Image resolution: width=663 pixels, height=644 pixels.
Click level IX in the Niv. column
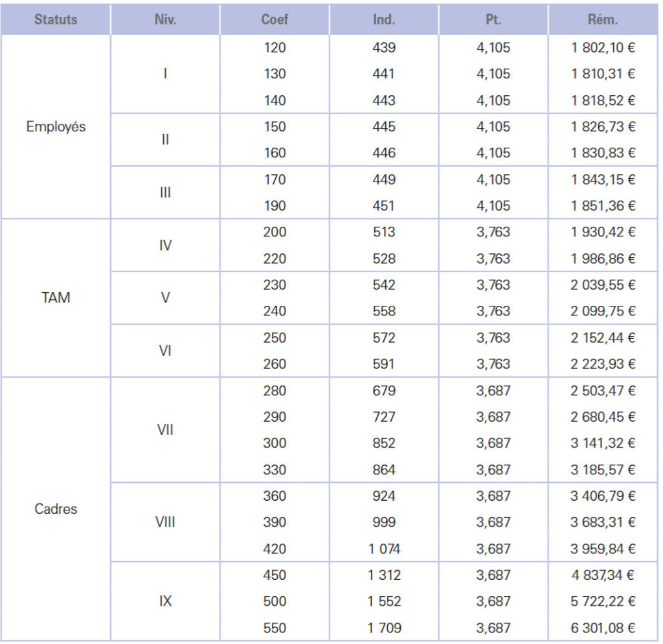coord(165,601)
